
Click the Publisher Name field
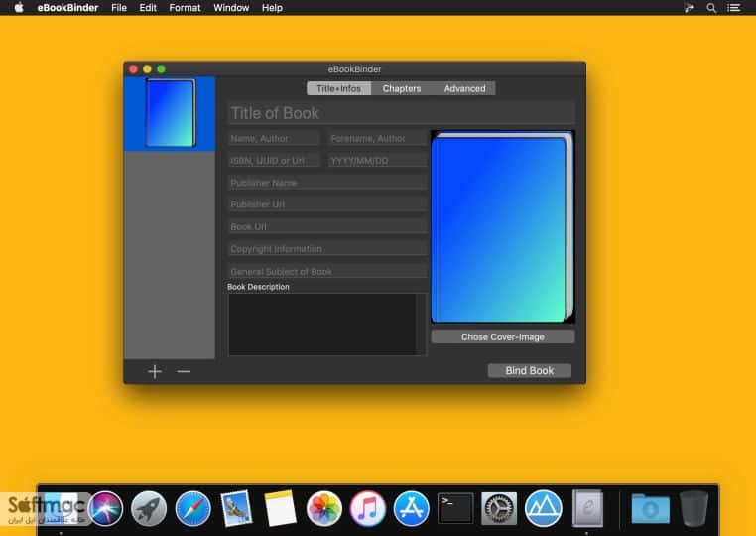click(x=327, y=183)
